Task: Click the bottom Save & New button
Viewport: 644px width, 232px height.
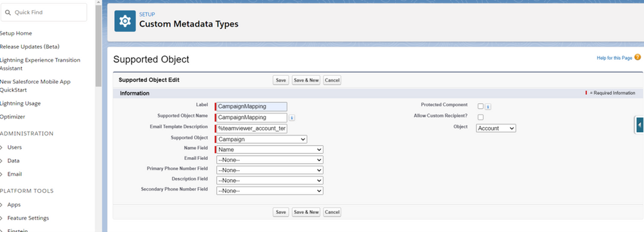Action: [306, 212]
